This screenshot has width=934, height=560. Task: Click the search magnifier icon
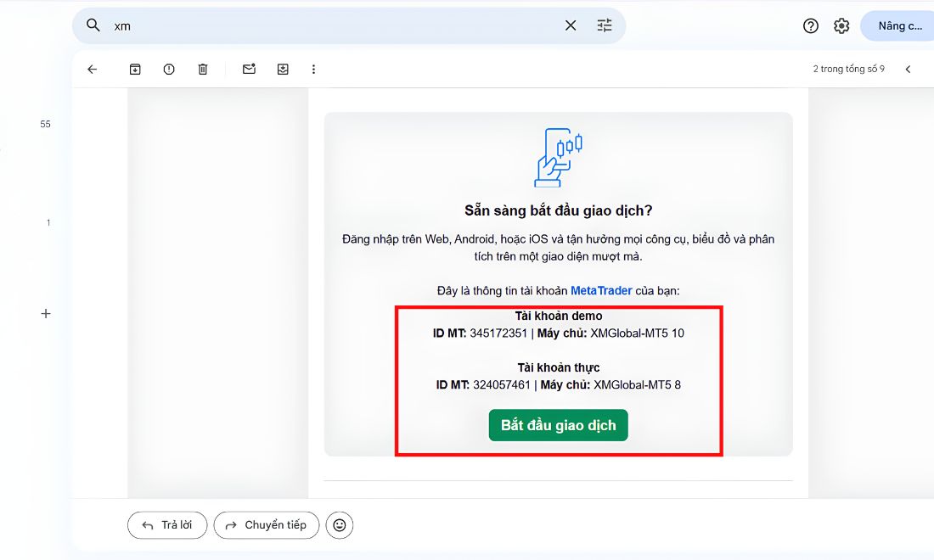click(93, 25)
